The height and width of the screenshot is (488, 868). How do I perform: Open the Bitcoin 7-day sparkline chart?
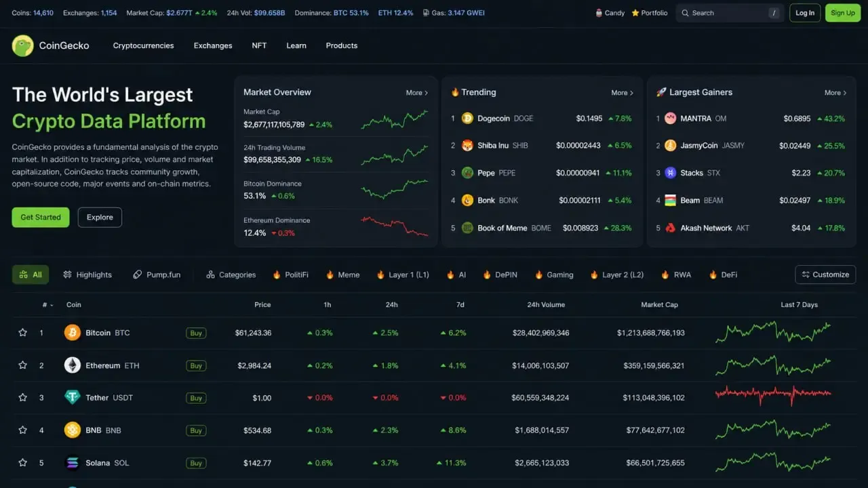pos(773,333)
